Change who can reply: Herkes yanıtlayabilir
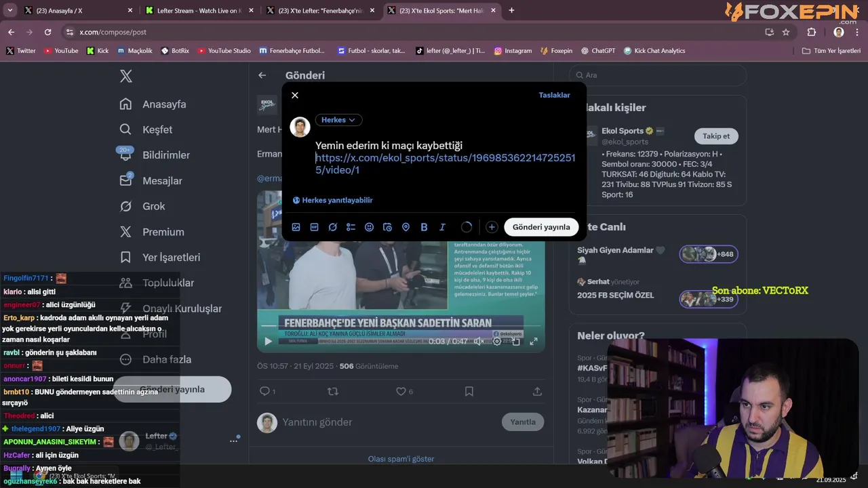Image resolution: width=868 pixels, height=488 pixels. point(333,200)
